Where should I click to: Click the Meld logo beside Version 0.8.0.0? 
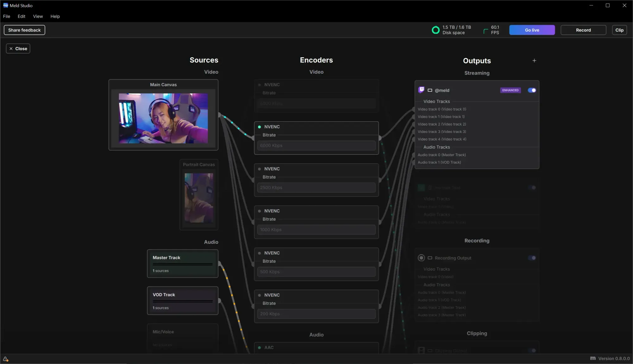point(593,358)
